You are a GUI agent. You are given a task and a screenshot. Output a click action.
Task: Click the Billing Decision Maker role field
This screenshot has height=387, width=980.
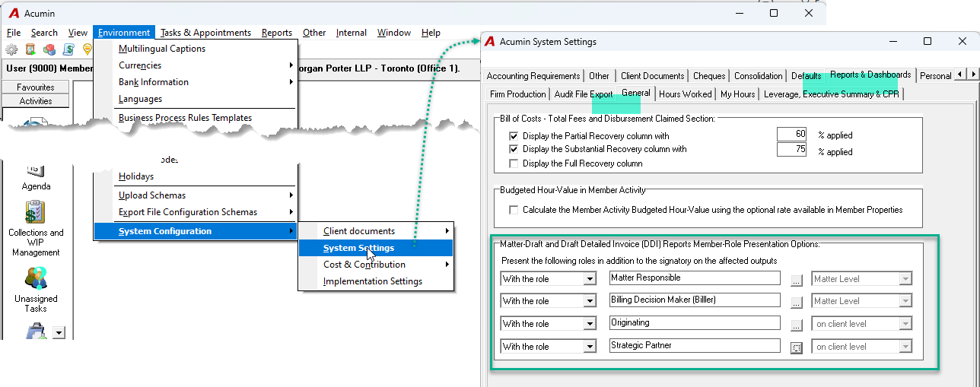[695, 300]
